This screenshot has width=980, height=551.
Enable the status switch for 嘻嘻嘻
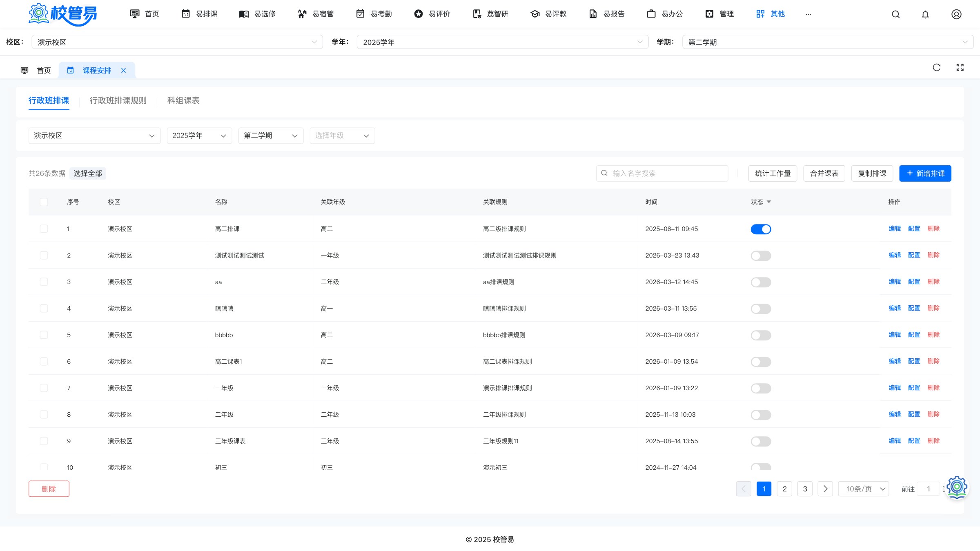tap(761, 309)
